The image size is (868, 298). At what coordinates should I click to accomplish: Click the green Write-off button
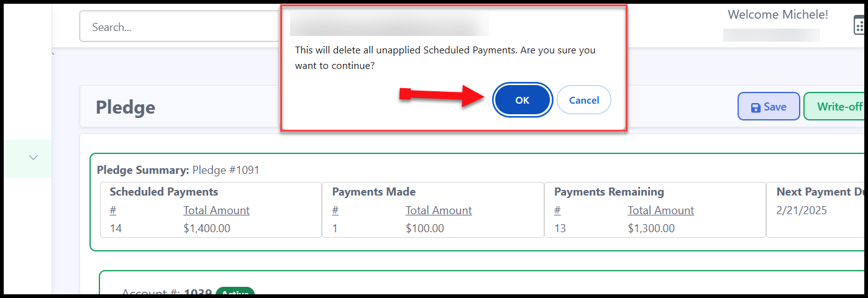coord(836,106)
